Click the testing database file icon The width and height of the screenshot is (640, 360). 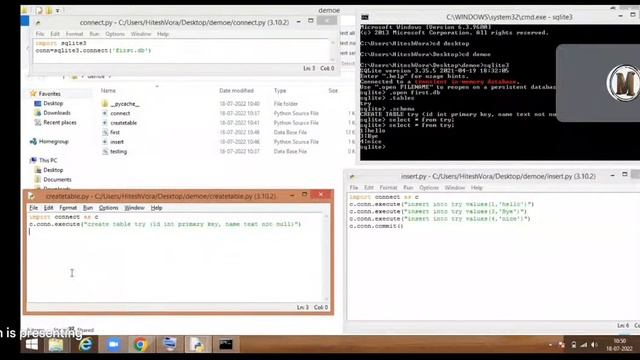coord(104,151)
